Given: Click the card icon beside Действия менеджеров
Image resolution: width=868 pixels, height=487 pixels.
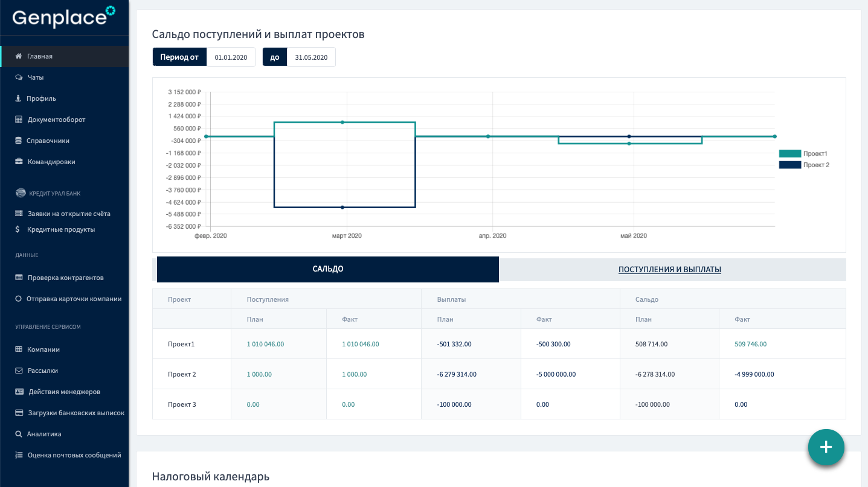Looking at the screenshot, I should [19, 392].
